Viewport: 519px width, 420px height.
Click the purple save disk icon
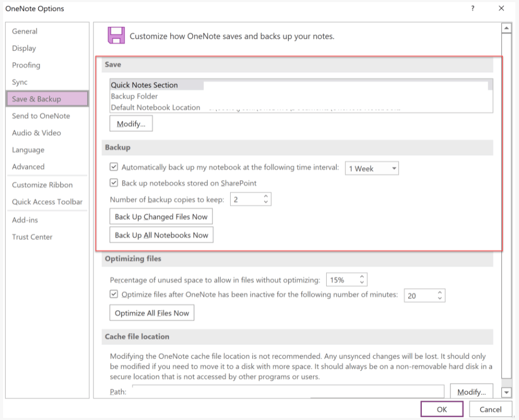tap(116, 35)
